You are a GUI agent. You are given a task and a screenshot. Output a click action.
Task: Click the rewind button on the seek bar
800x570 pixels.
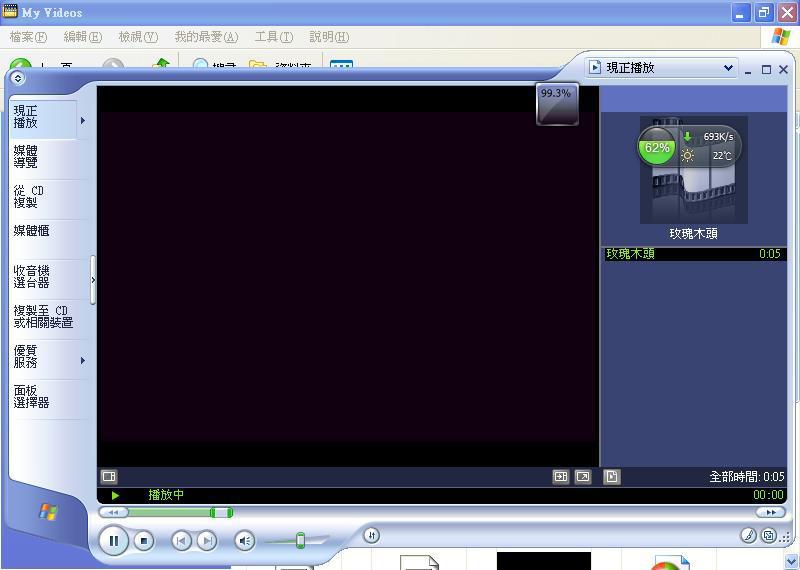[113, 512]
